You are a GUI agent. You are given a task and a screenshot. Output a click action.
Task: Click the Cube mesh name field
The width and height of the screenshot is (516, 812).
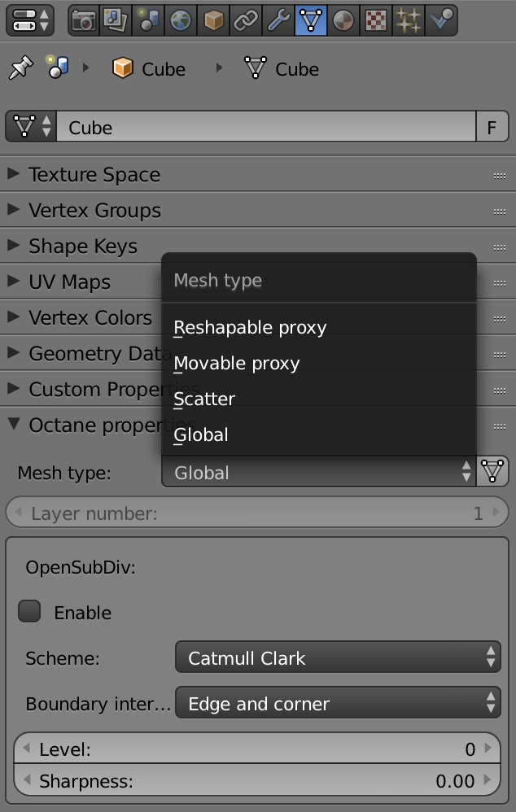pyautogui.click(x=265, y=128)
